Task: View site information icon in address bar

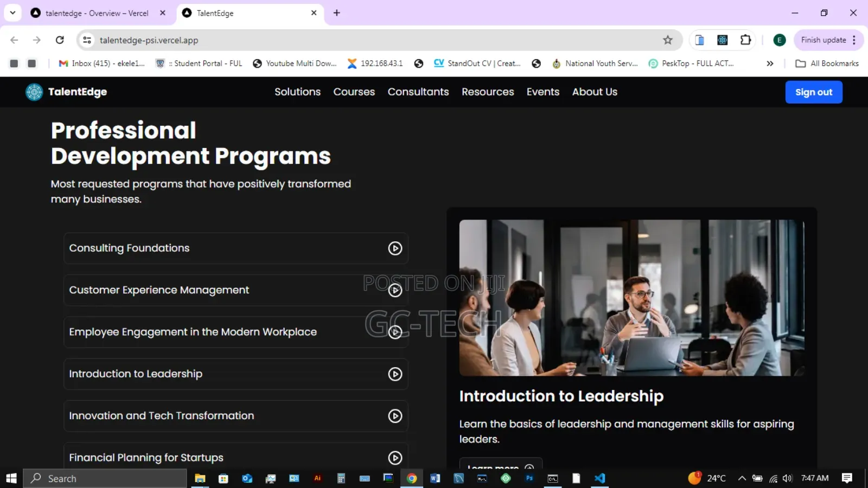Action: pos(87,40)
